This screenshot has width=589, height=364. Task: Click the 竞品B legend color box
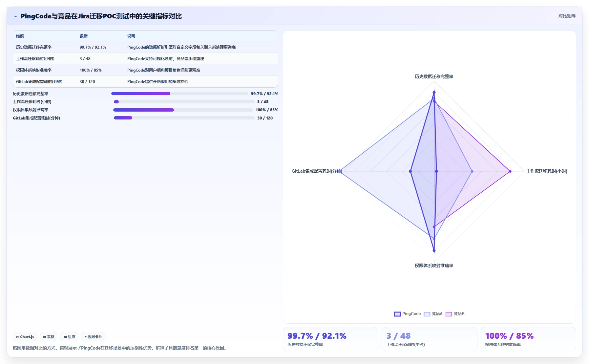pyautogui.click(x=449, y=314)
